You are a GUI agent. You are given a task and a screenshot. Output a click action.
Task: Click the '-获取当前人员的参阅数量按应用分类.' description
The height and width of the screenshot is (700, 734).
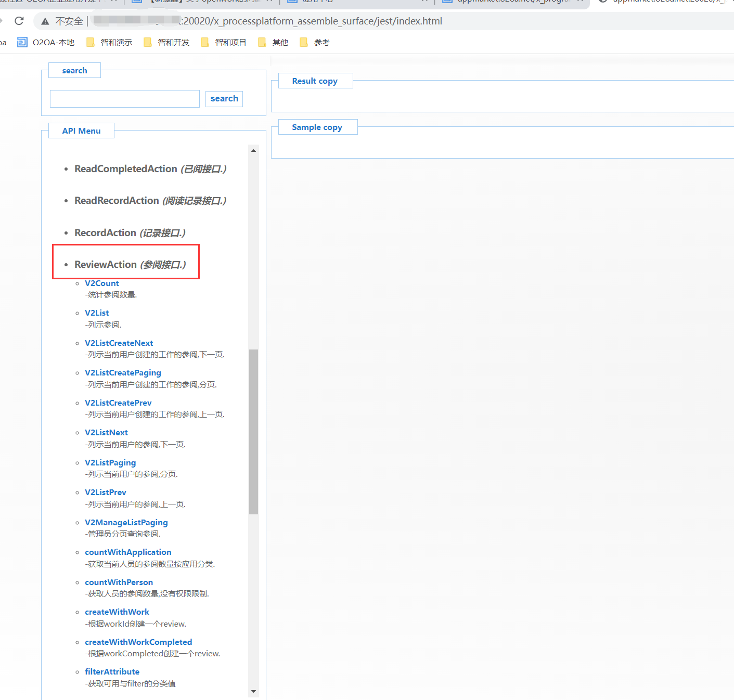(150, 564)
